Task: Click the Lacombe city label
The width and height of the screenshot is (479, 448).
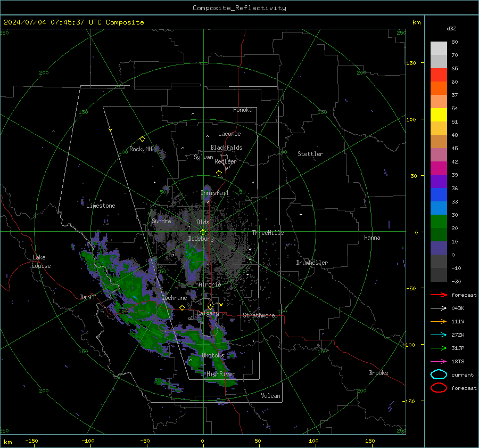Action: click(x=229, y=134)
